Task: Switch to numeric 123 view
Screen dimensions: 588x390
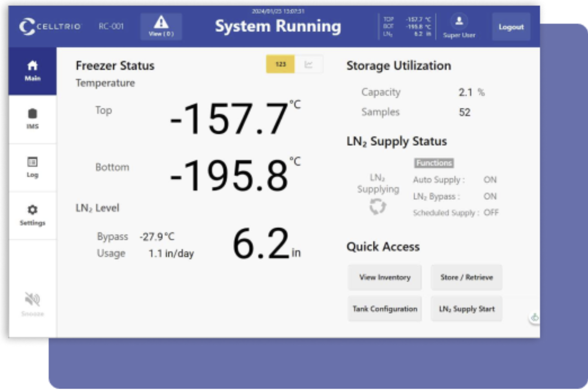Action: 280,64
